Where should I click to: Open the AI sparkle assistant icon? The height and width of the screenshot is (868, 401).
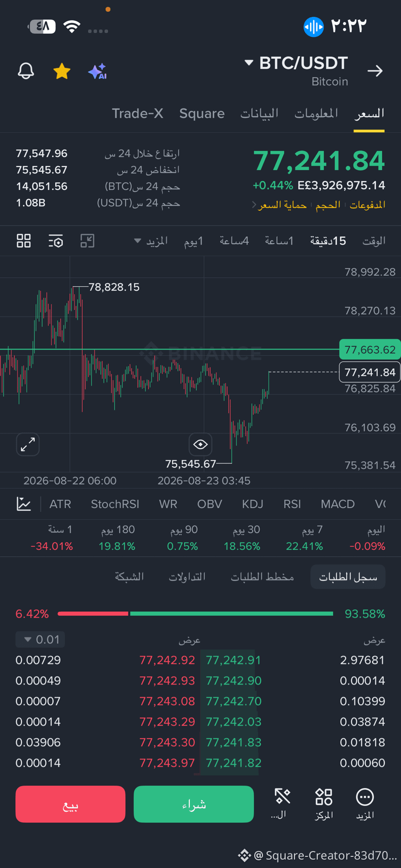[97, 71]
